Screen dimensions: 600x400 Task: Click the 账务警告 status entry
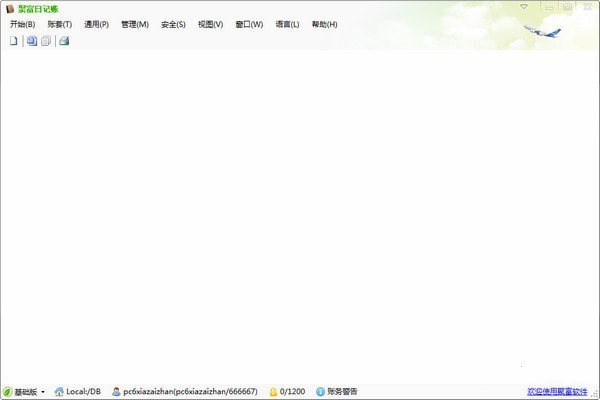(x=342, y=392)
